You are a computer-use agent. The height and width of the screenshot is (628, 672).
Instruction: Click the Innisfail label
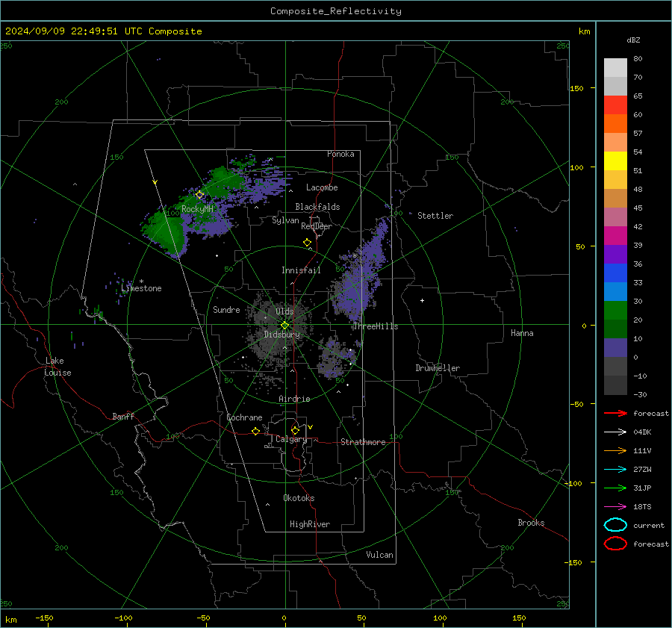point(302,270)
